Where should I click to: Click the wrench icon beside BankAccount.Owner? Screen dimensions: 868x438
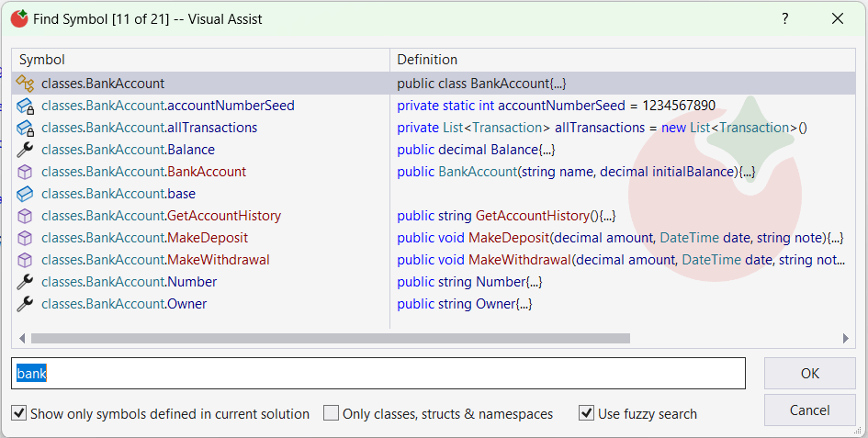(x=26, y=304)
